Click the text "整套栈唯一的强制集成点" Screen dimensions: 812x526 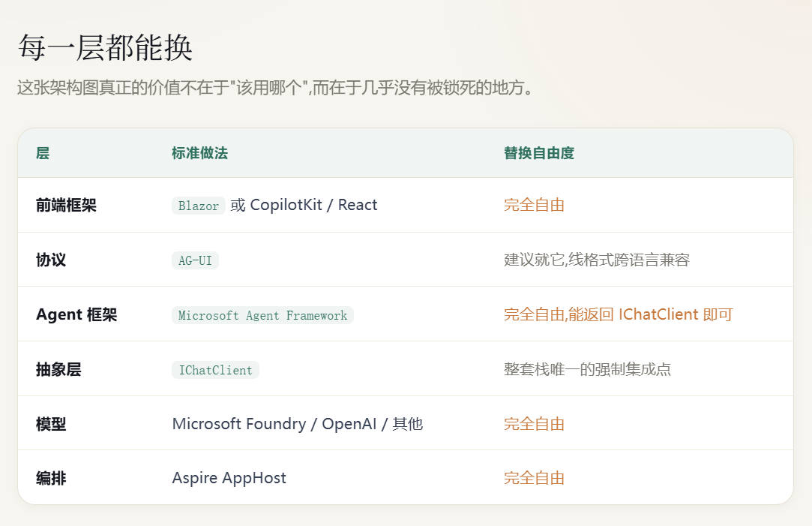point(587,369)
